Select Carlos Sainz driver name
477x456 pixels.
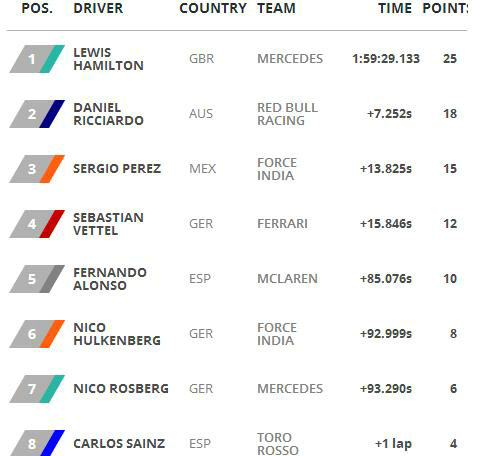119,444
